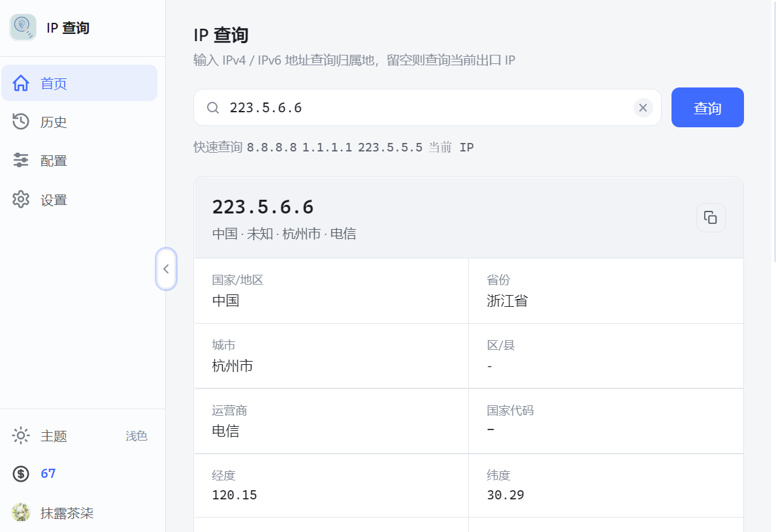The height and width of the screenshot is (532, 776).
Task: Click the blue 查询 button
Action: (707, 107)
